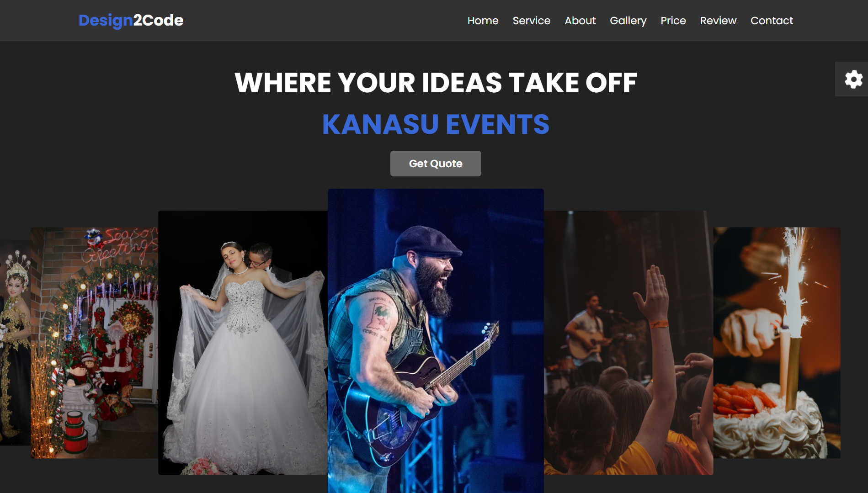
Task: Select Gallery in the navigation bar
Action: click(628, 21)
